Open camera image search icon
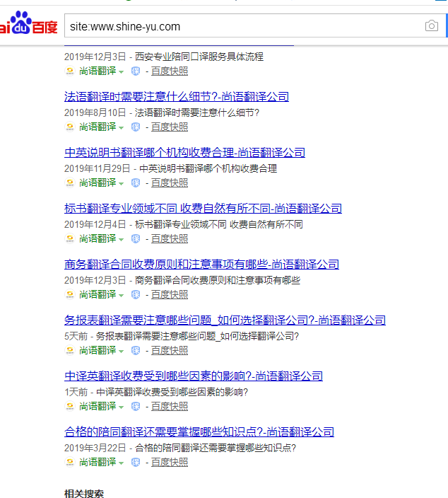The width and height of the screenshot is (448, 498). tap(432, 25)
